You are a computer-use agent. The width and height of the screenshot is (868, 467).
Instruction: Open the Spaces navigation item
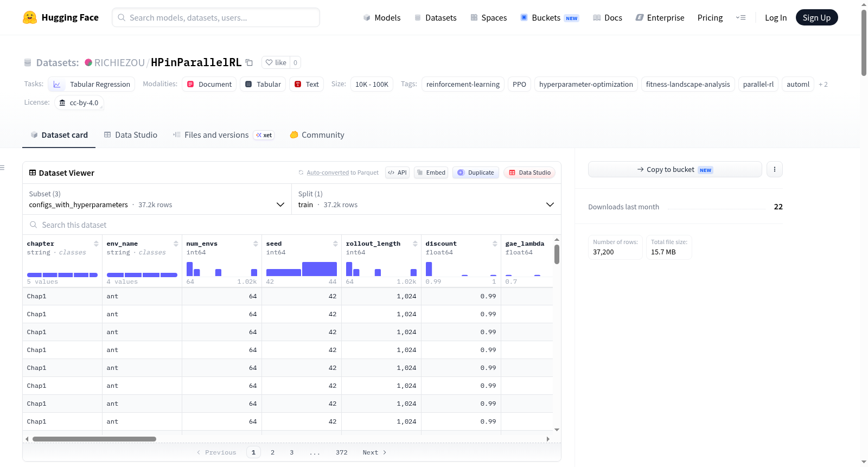[489, 17]
